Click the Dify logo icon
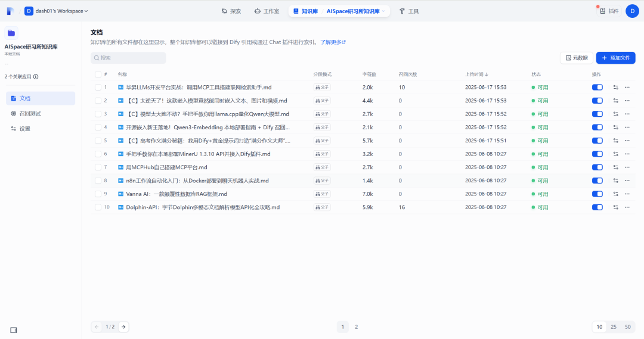Viewport: 644px width, 339px height. [x=11, y=11]
